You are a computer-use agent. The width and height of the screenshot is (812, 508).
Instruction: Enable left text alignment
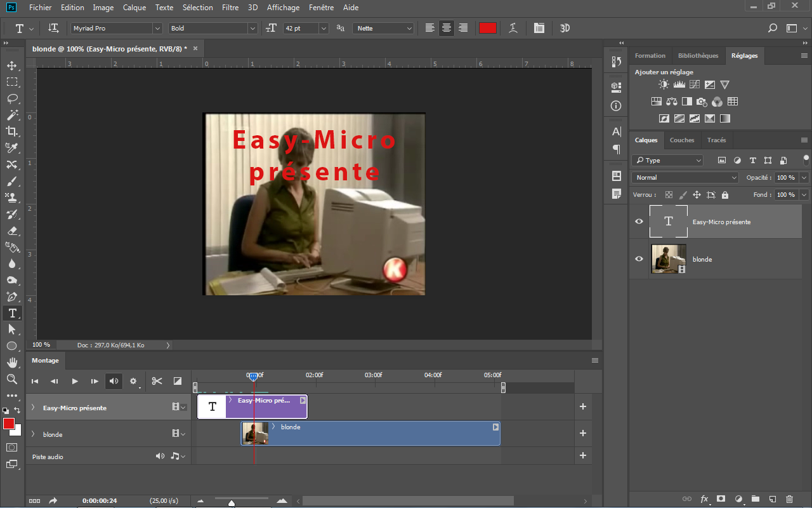pyautogui.click(x=430, y=28)
